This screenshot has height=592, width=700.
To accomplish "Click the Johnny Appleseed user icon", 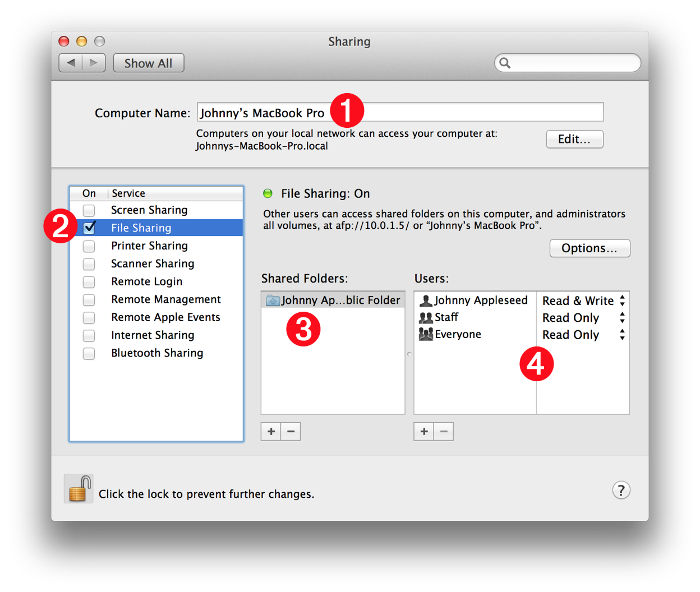I will tap(426, 300).
